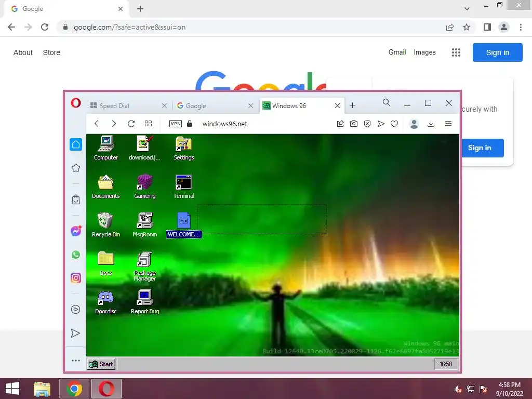Launch the Terminal desktop shortcut
Image resolution: width=532 pixels, height=399 pixels.
click(x=183, y=187)
